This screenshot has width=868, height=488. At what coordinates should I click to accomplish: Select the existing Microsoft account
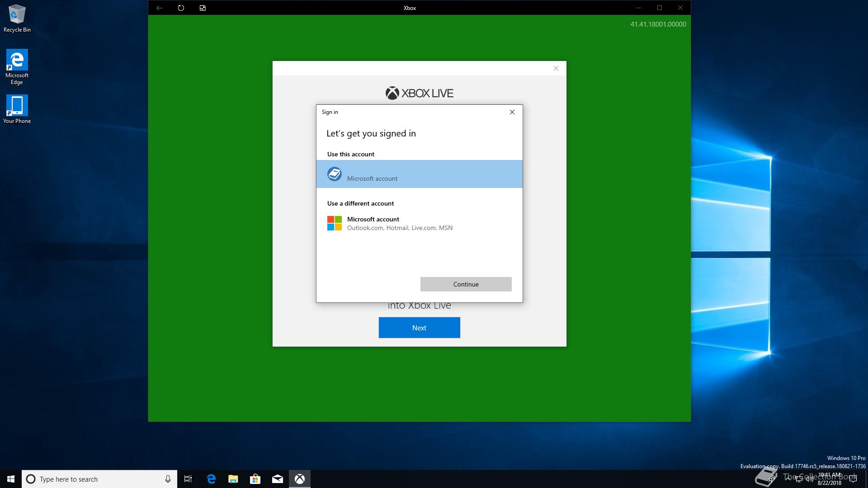tap(420, 174)
